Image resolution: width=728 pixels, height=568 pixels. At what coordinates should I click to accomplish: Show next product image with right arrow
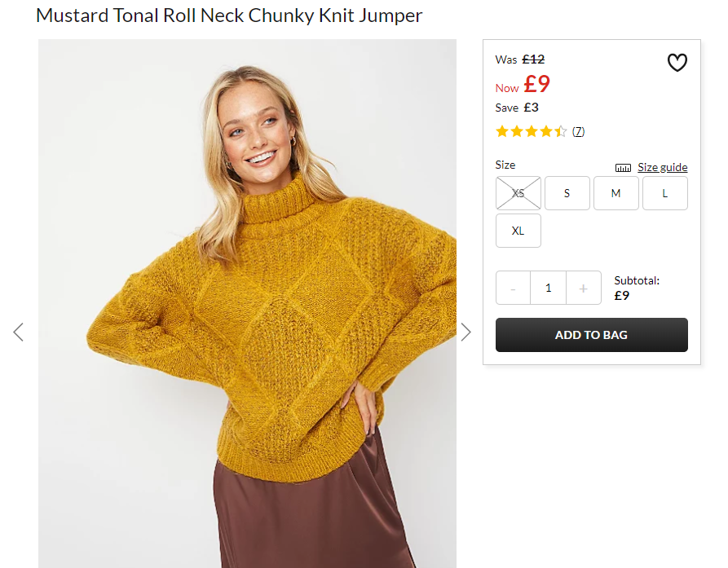[x=465, y=332]
